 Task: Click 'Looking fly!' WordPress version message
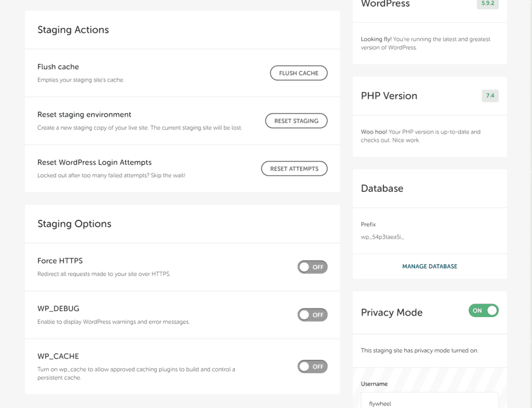[x=425, y=44]
